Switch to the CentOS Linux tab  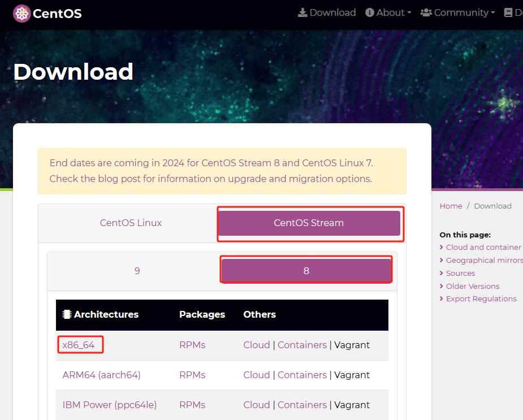[131, 223]
